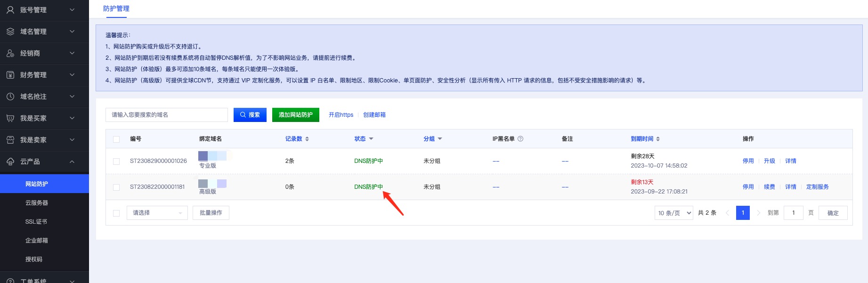Click the 域名抢注 clock icon
This screenshot has width=868, height=283.
click(10, 97)
